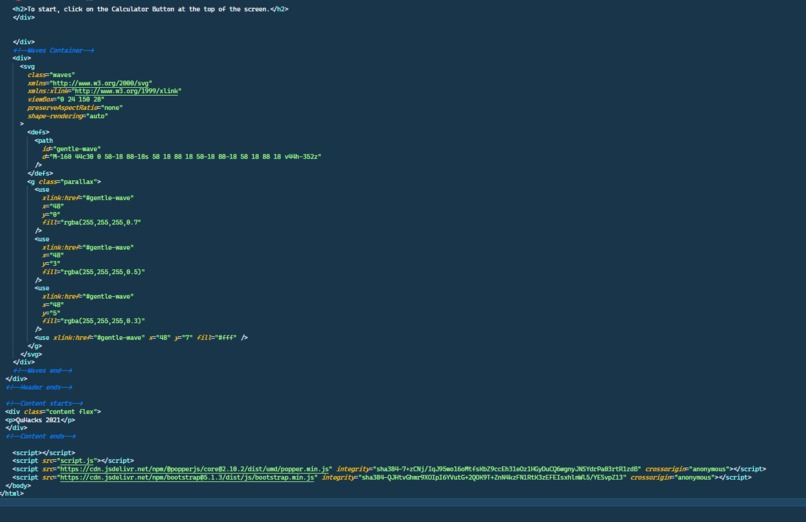Click the closing g tag
Image resolution: width=806 pixels, height=522 pixels.
[x=35, y=346]
